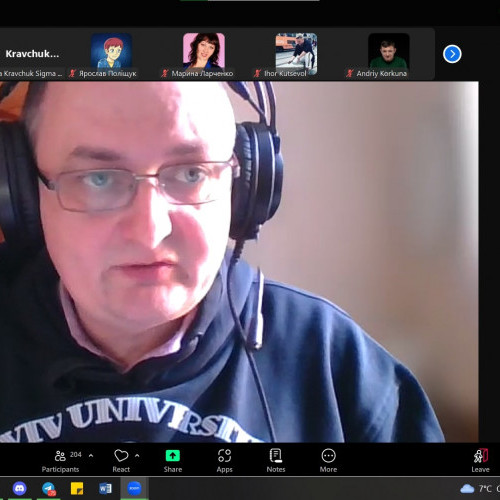Open the Apps panel

224,461
